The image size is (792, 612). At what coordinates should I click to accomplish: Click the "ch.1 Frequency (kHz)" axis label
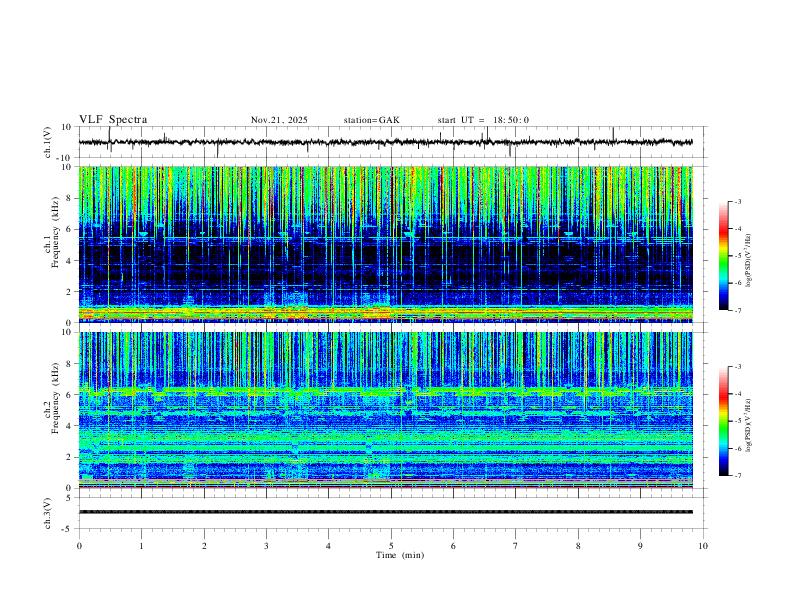point(52,233)
